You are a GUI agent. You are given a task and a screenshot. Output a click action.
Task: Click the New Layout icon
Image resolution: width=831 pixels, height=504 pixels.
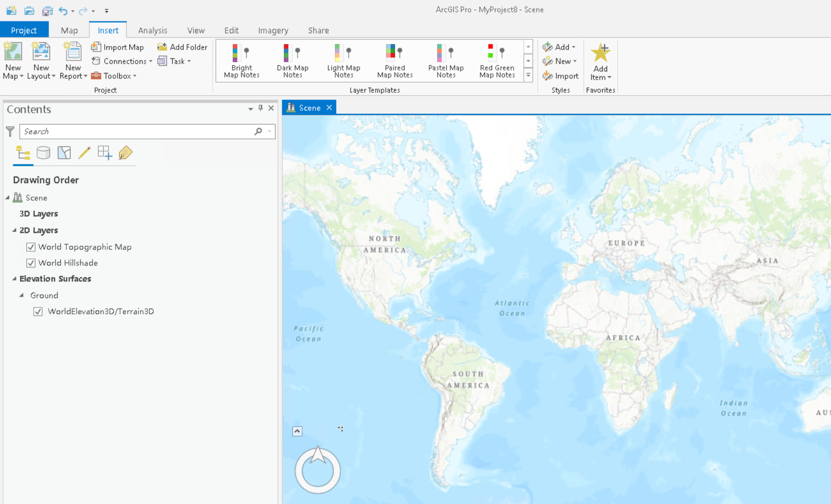pyautogui.click(x=41, y=52)
